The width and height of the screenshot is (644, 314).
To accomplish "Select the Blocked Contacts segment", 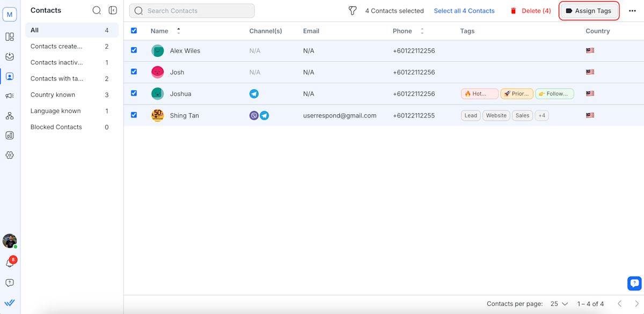I will (x=56, y=127).
